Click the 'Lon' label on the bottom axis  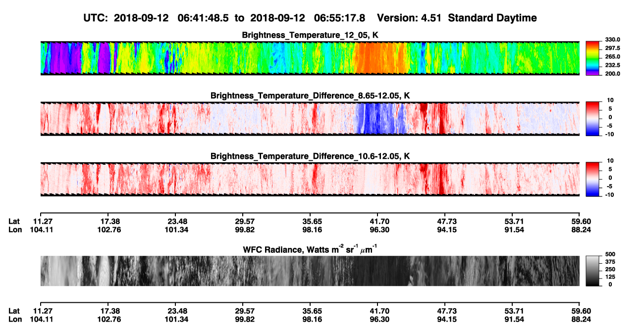(15, 320)
